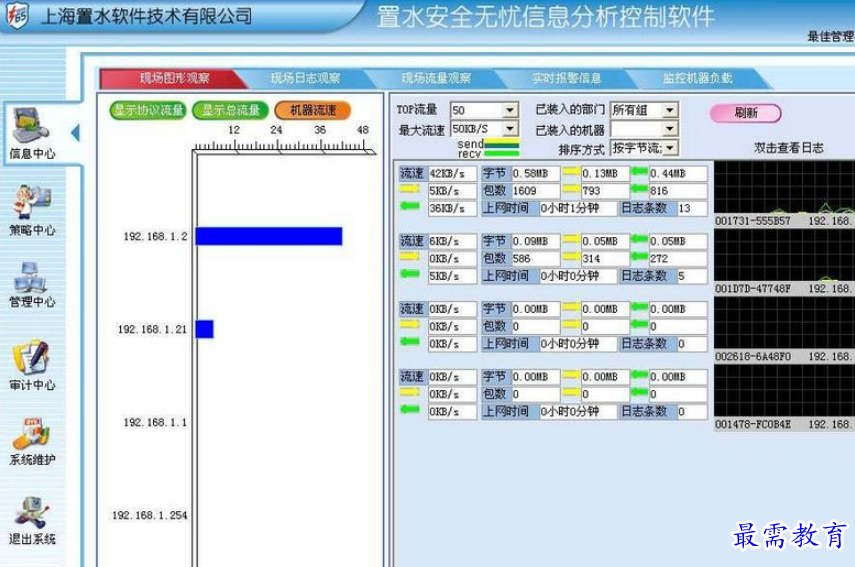Switch to 实时报警信息 tab

tap(567, 78)
